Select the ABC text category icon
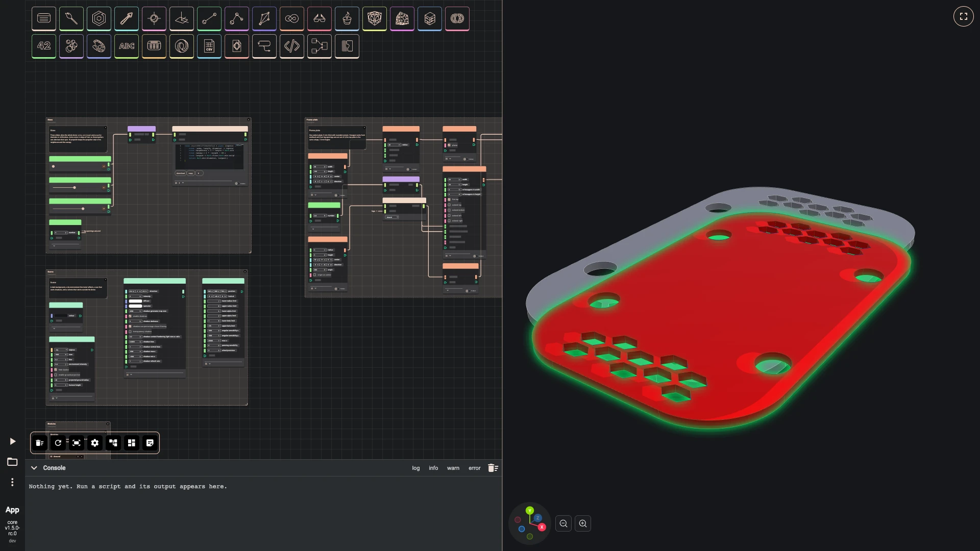Viewport: 980px width, 551px height. tap(127, 46)
